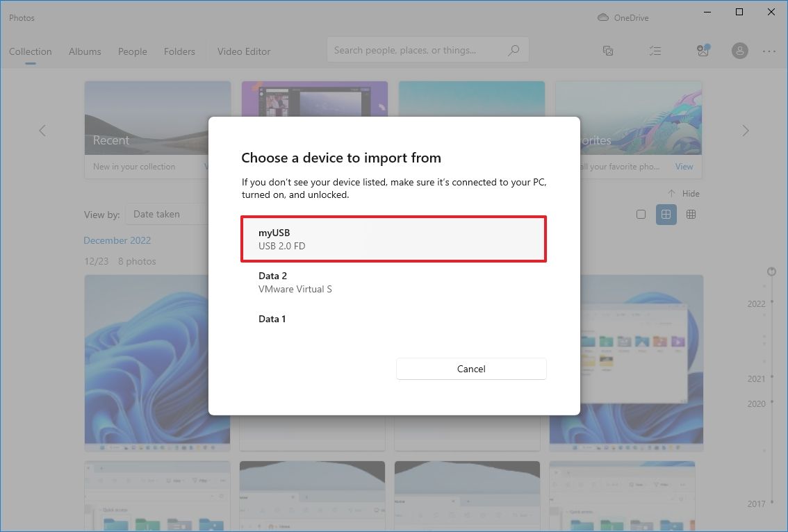The width and height of the screenshot is (788, 532).
Task: Click the account profile icon
Action: point(739,51)
